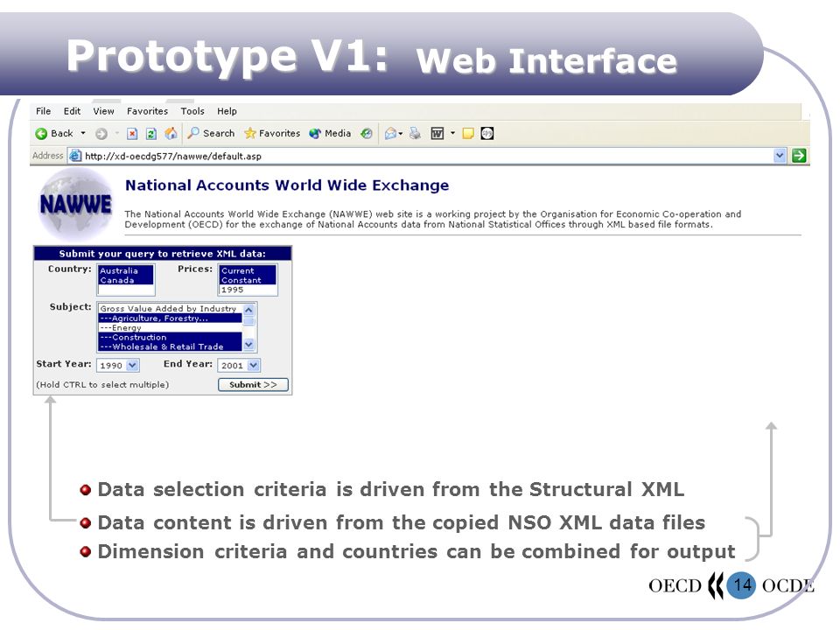Expand the address bar dropdown arrow

click(x=780, y=156)
